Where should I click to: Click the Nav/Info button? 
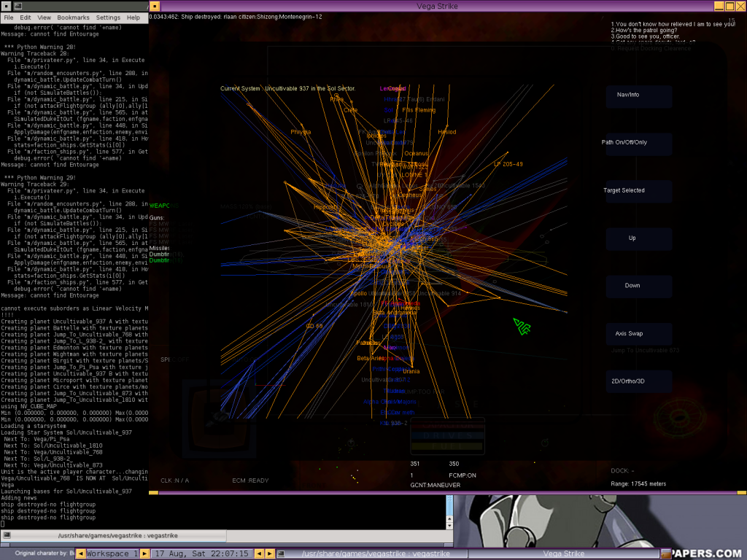click(x=639, y=97)
